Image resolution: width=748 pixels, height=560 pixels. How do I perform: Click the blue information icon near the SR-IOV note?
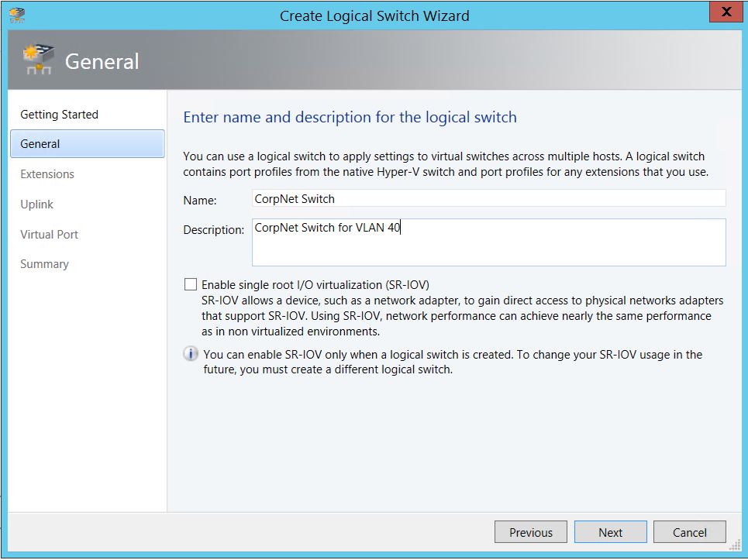pyautogui.click(x=190, y=354)
